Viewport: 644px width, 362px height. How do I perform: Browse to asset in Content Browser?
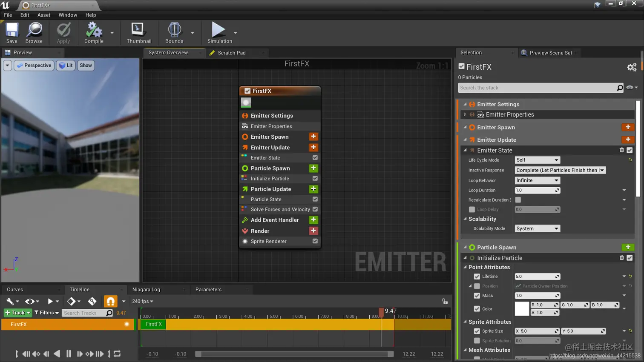[34, 33]
